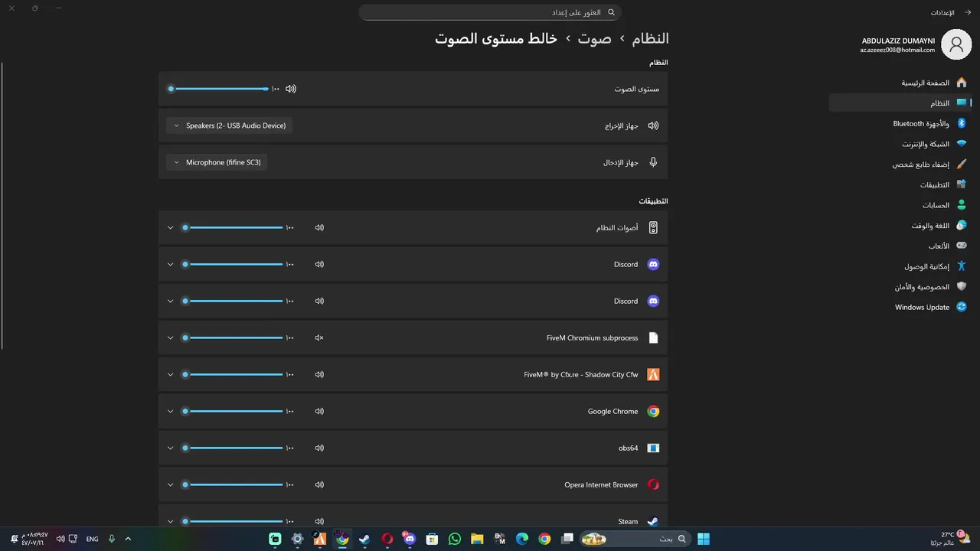
Task: Mute FiveM by Cfx.re Shadow City audio
Action: tap(319, 374)
